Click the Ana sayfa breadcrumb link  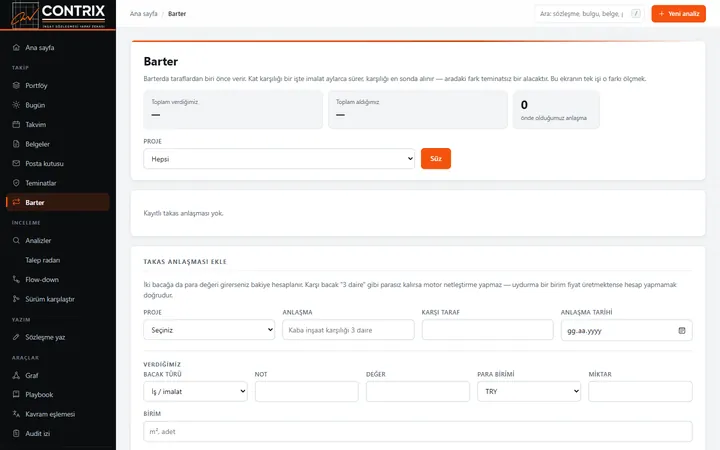144,14
